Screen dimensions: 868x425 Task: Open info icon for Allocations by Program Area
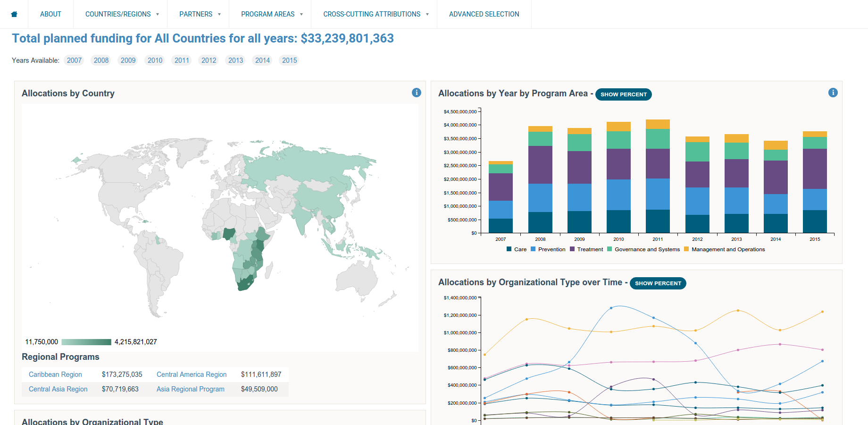833,93
